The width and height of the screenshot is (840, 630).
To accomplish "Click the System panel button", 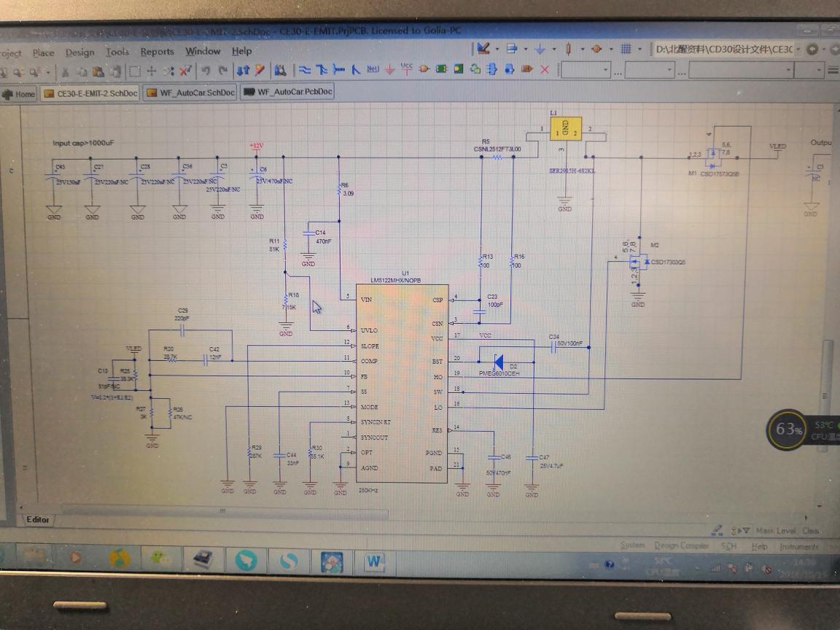I will pos(632,545).
